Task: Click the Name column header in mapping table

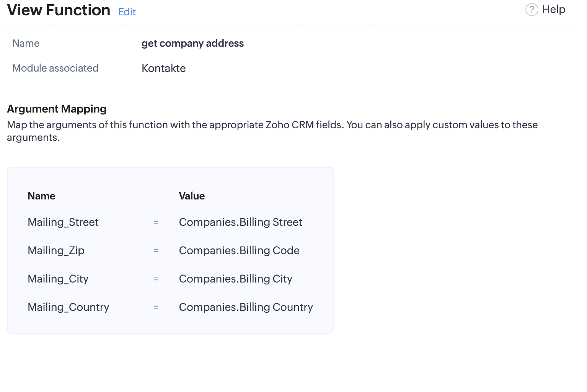Action: [41, 196]
